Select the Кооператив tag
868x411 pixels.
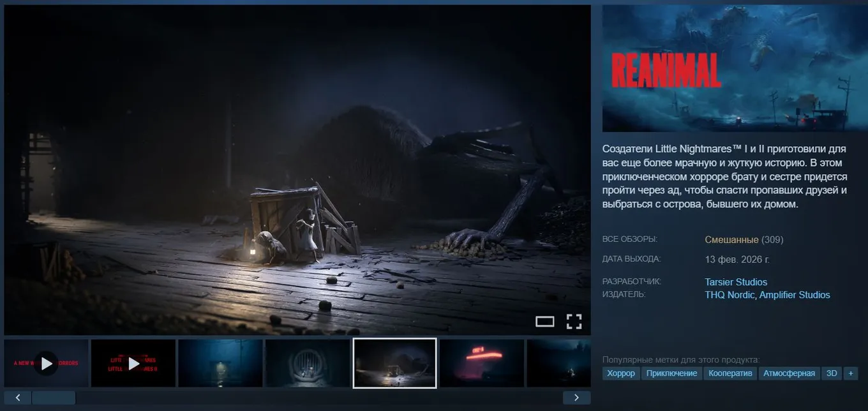730,373
